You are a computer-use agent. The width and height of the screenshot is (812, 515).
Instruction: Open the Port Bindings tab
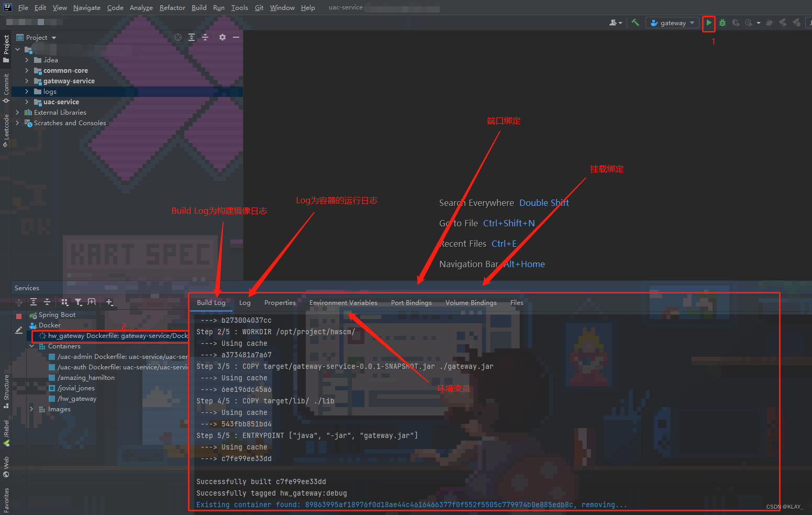(411, 302)
